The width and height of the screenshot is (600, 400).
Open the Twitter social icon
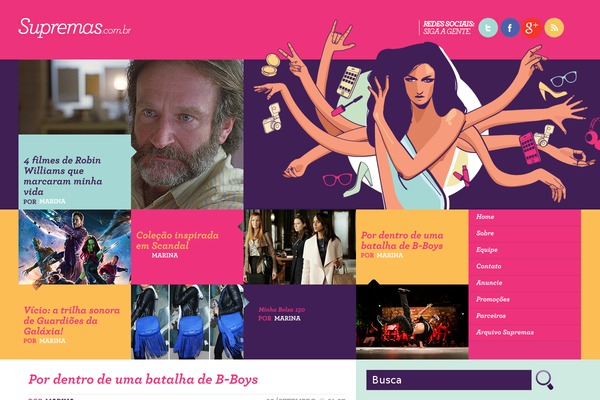pyautogui.click(x=488, y=28)
